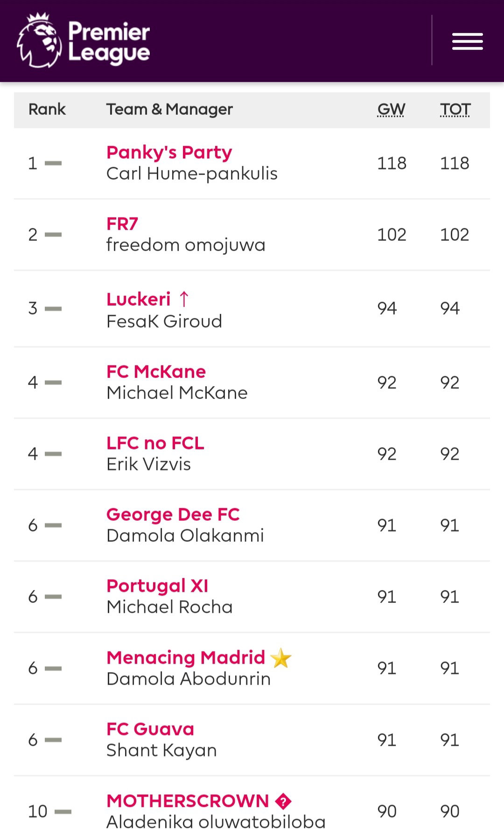Click rank indicator dash for Panky's Party
504x840 pixels.
(53, 163)
